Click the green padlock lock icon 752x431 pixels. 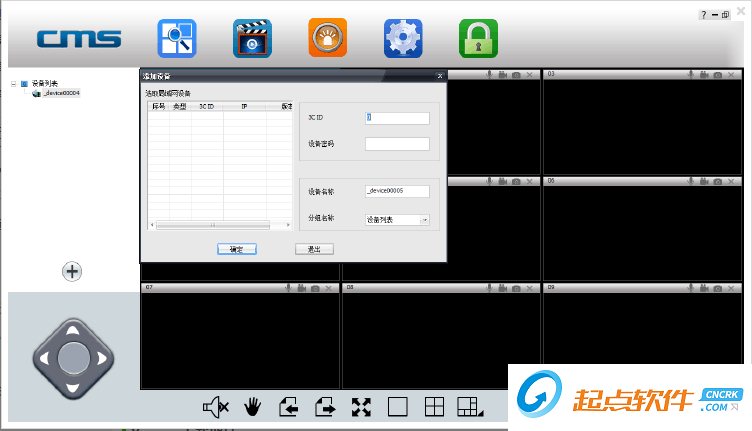(x=478, y=38)
